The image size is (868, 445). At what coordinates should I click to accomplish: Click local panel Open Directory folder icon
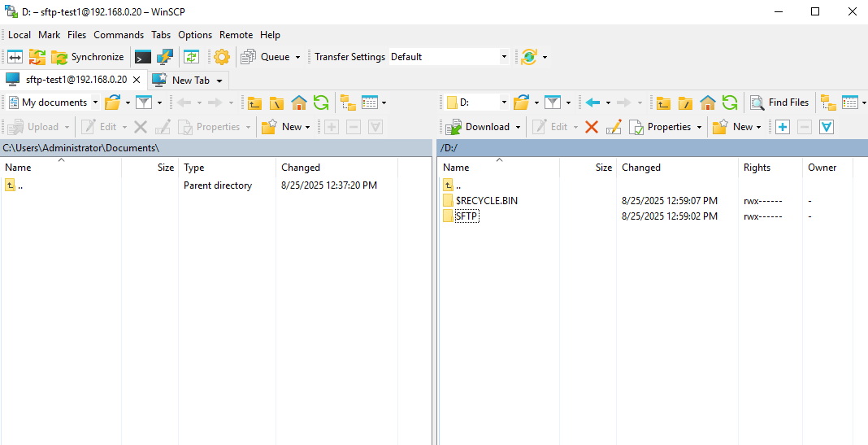point(112,103)
